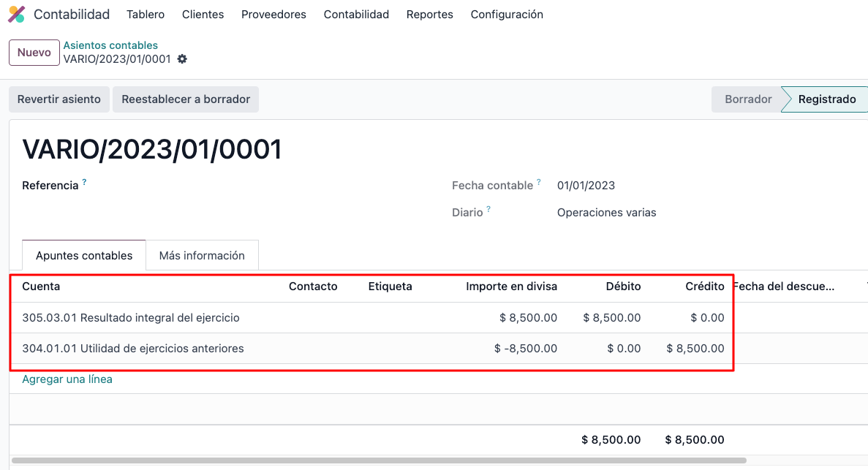
Task: Click the help icon next to Diario
Action: click(488, 210)
